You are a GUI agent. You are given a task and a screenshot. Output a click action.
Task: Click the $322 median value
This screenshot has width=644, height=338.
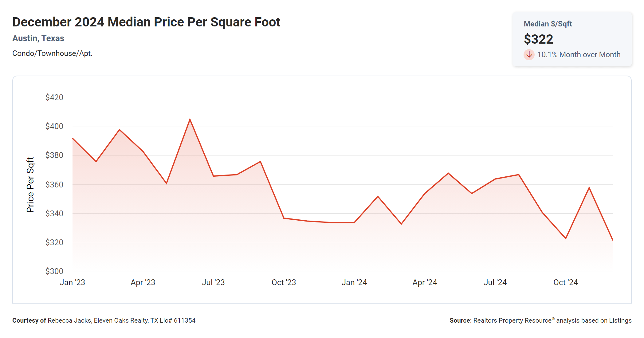[538, 39]
